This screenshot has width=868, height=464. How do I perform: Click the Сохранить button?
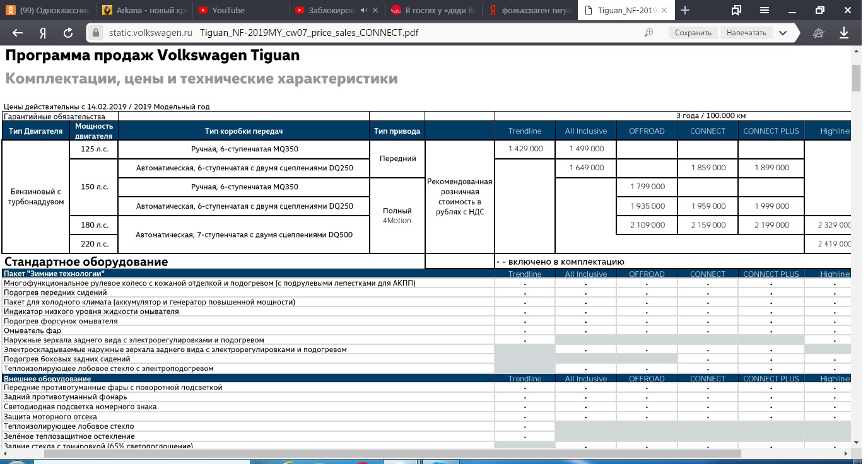693,33
